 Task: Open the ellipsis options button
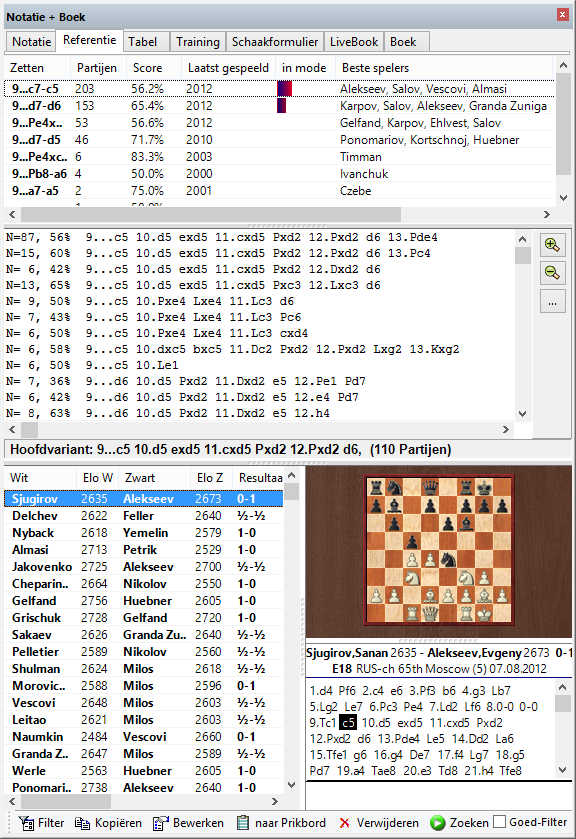pyautogui.click(x=552, y=302)
